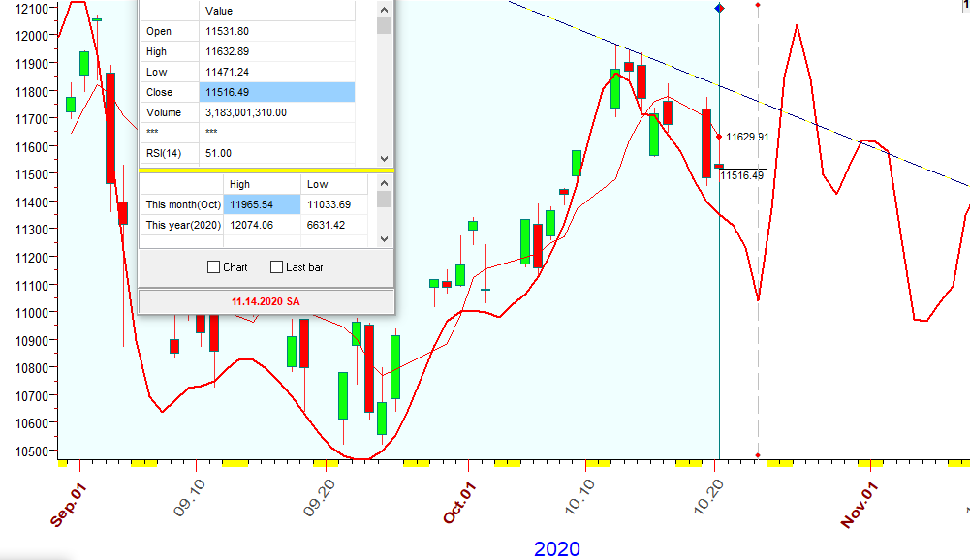The image size is (970, 560).
Task: Click scroll-up arrow of the High/Low table
Action: (384, 182)
